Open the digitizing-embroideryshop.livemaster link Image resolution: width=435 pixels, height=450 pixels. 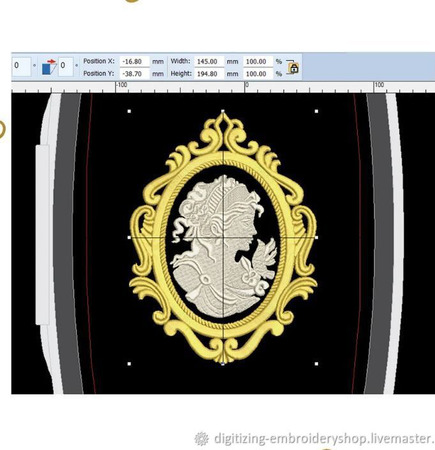(x=324, y=438)
